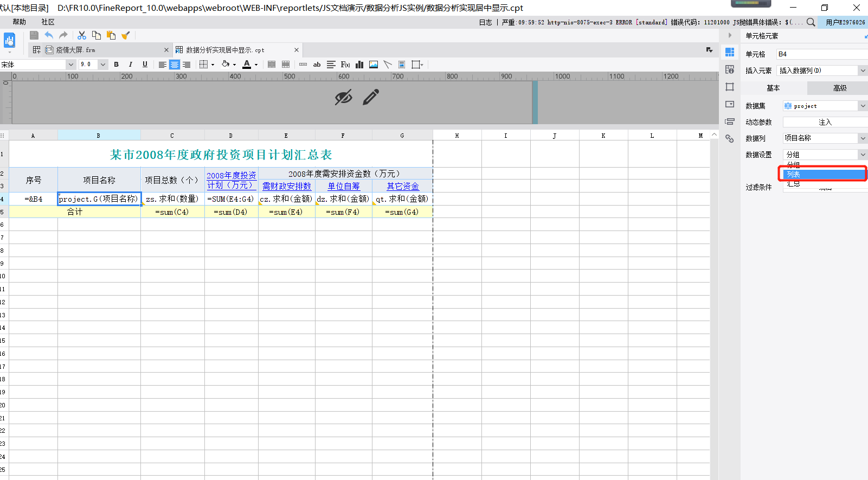This screenshot has height=480, width=868.
Task: Open the widget settings panel icon
Action: pos(730,104)
